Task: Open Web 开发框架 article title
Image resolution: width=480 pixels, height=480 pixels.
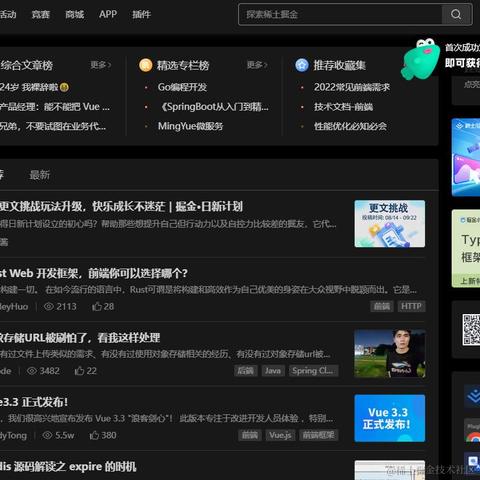Action: pyautogui.click(x=94, y=274)
